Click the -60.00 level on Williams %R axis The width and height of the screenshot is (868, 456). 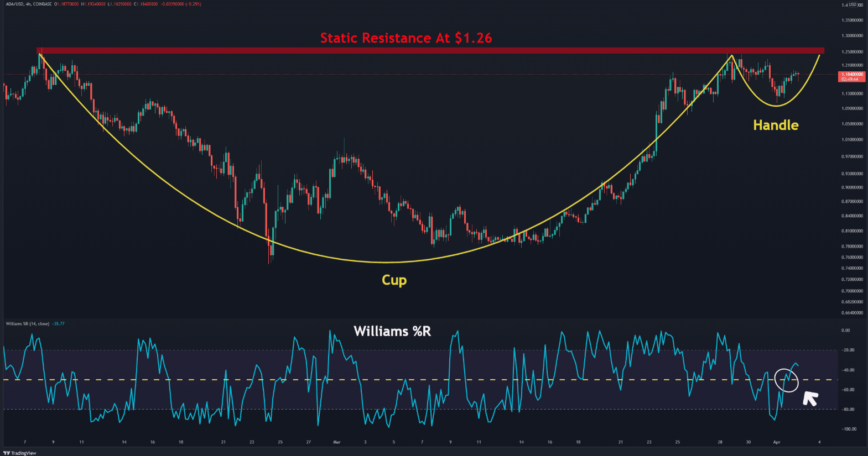point(848,390)
